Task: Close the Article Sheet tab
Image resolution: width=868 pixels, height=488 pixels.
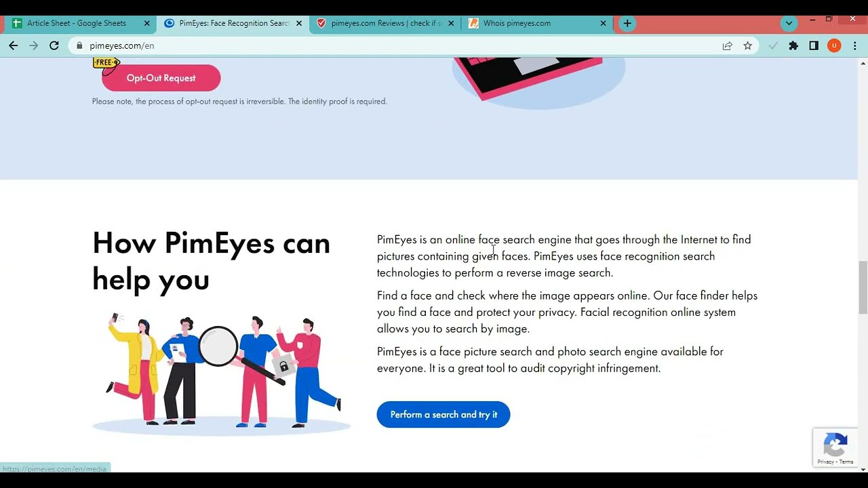Action: (x=146, y=23)
